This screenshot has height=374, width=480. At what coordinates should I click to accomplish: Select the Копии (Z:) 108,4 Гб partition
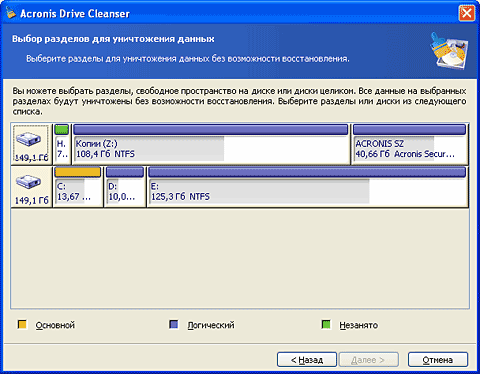coord(211,144)
